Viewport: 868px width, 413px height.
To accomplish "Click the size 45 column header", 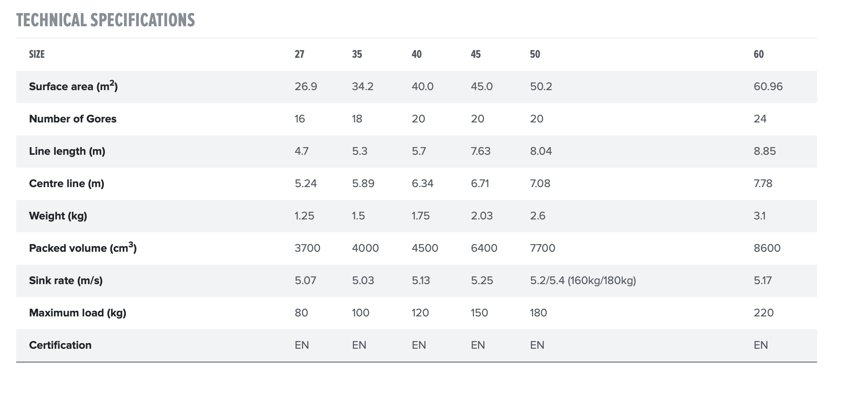I will coord(476,54).
